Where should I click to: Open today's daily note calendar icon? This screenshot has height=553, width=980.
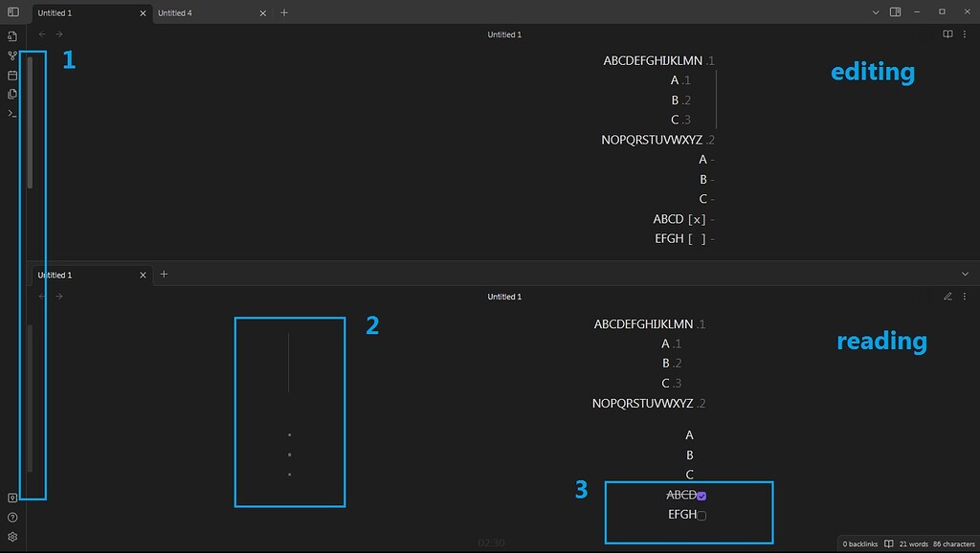coord(11,75)
